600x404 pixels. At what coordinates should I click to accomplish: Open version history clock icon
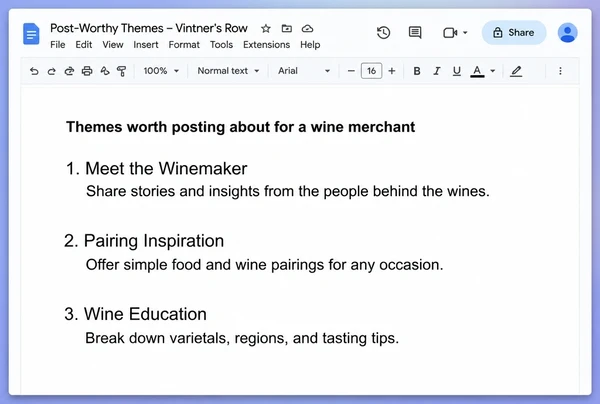coord(383,33)
